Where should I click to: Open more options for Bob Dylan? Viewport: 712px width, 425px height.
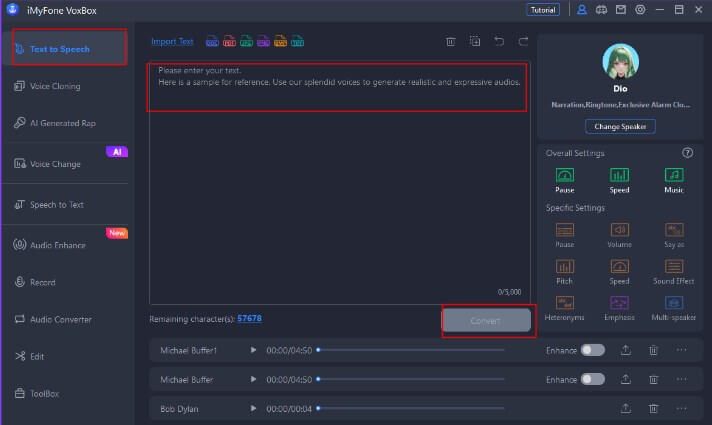point(682,408)
